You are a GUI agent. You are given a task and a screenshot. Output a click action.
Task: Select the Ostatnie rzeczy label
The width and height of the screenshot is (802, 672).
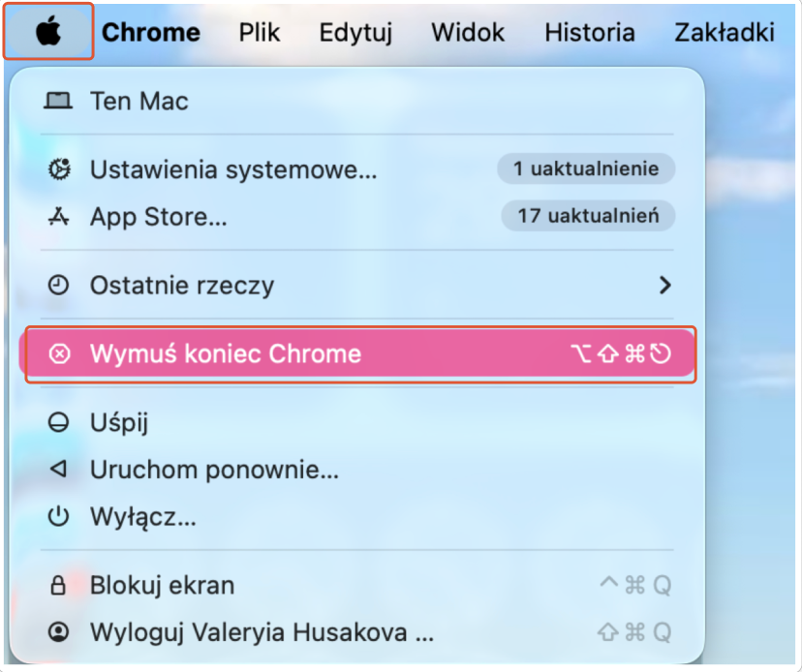click(x=182, y=286)
